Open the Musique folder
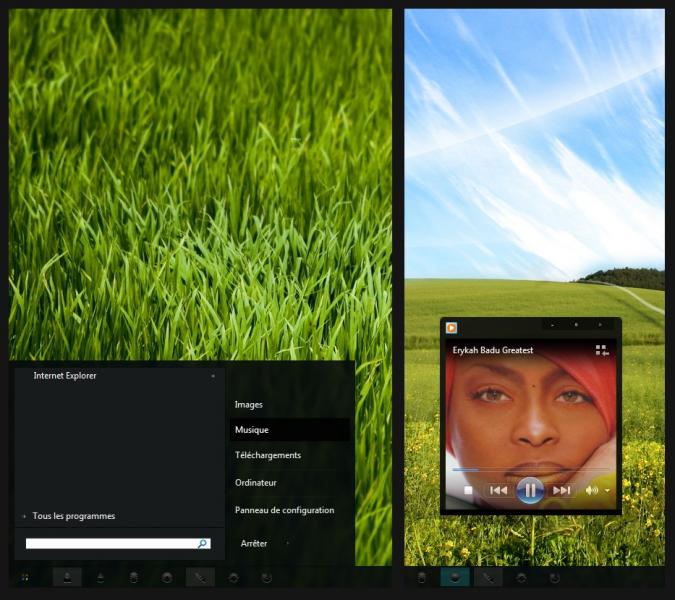This screenshot has height=600, width=675. click(289, 430)
